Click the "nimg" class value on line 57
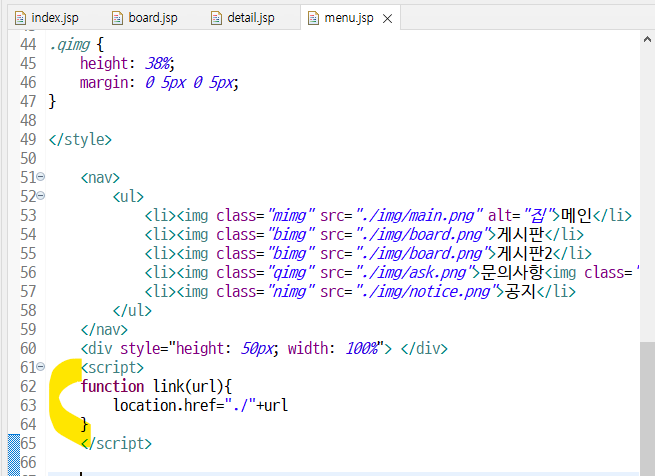 coord(291,291)
